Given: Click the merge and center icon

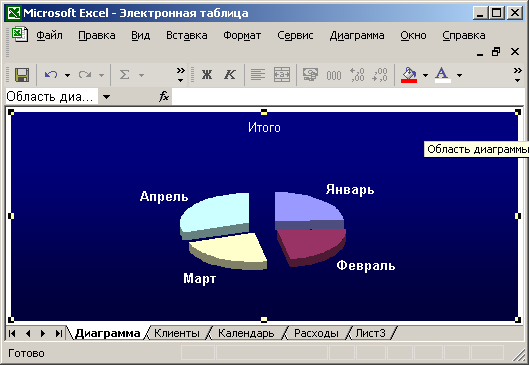Looking at the screenshot, I should (282, 75).
